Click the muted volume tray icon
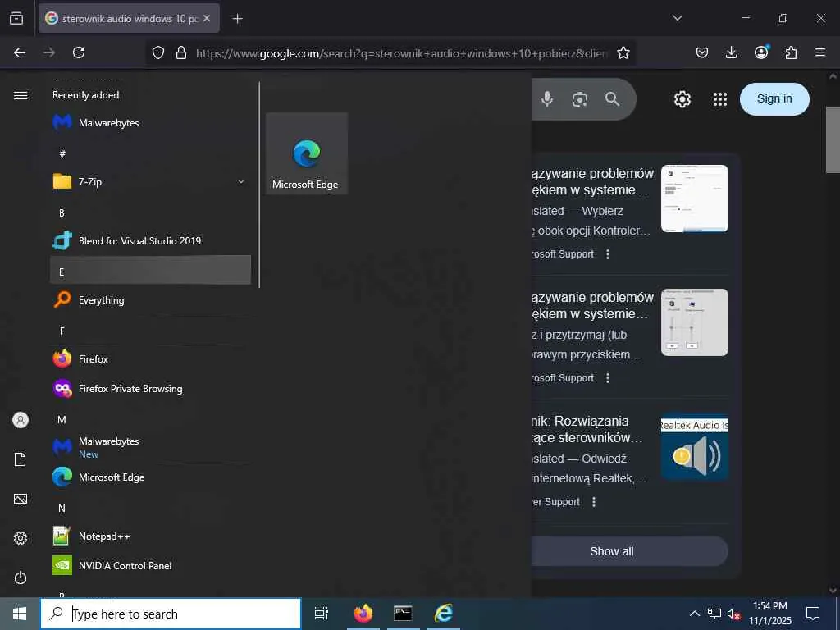Viewport: 840px width, 630px height. pos(733,614)
